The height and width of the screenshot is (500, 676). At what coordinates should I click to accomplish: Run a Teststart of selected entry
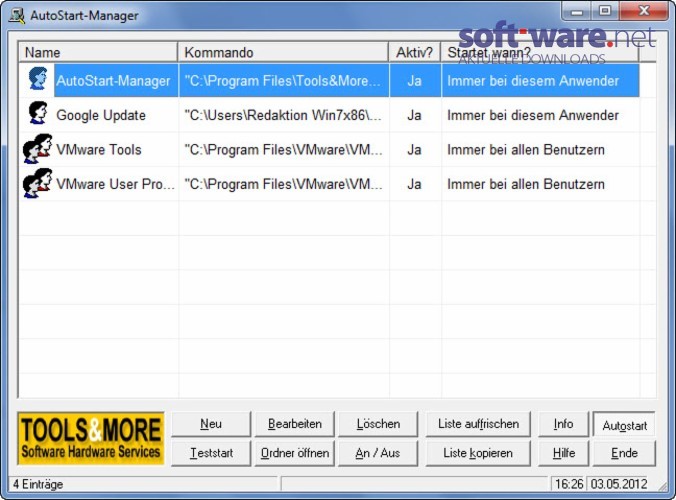pos(211,453)
